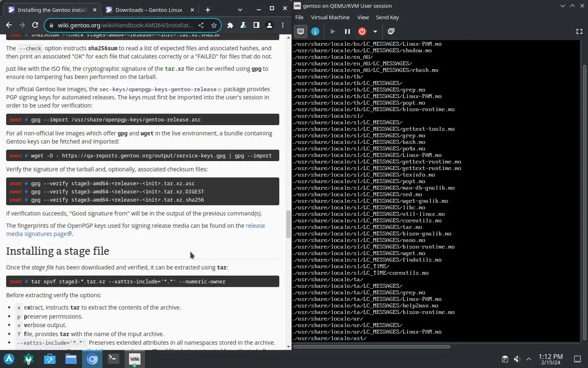This screenshot has height=368, width=588.
Task: Open the Arch logo application launcher
Action: (x=9, y=359)
